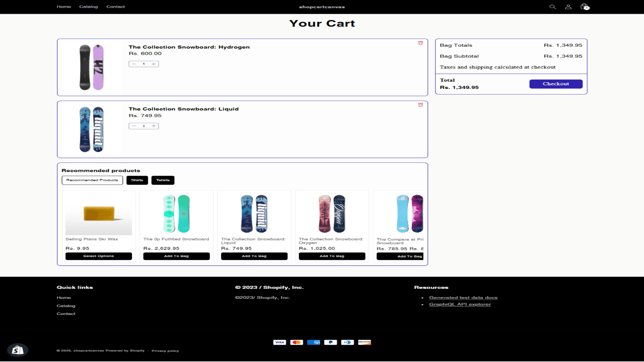This screenshot has width=644, height=362.
Task: Add The 3p Fulfilled Snowboard to bag
Action: 176,256
